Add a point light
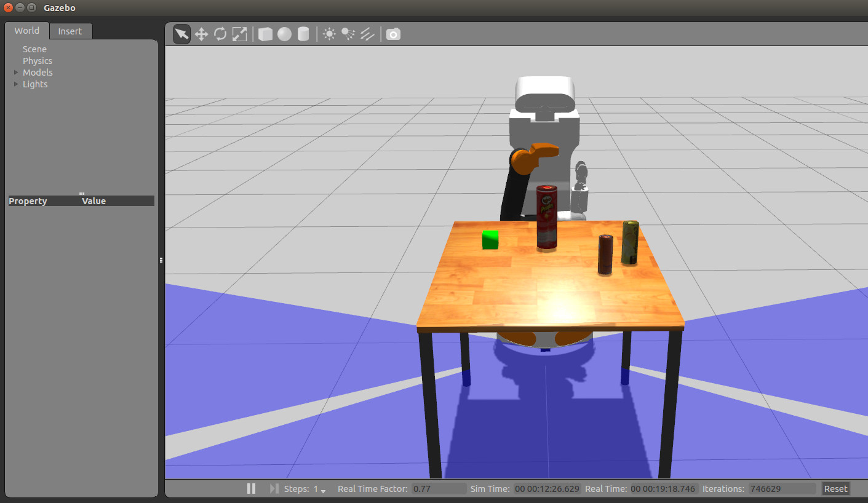Image resolution: width=868 pixels, height=503 pixels. [x=329, y=34]
